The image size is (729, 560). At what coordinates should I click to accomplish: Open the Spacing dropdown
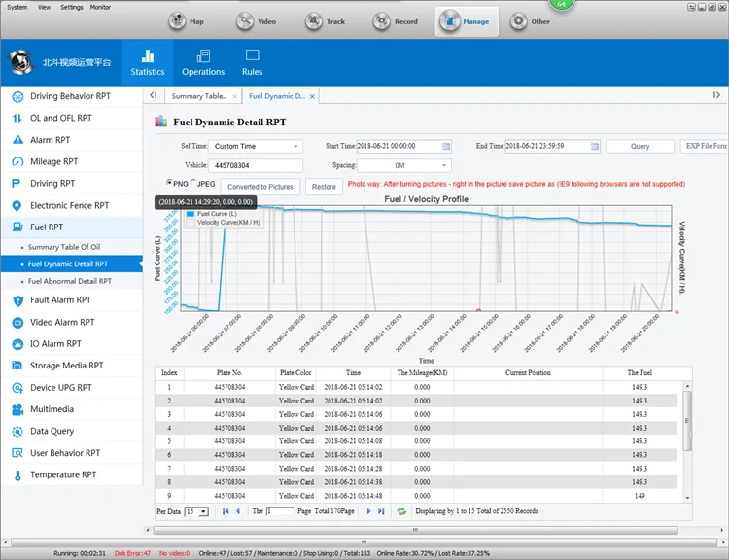[444, 166]
